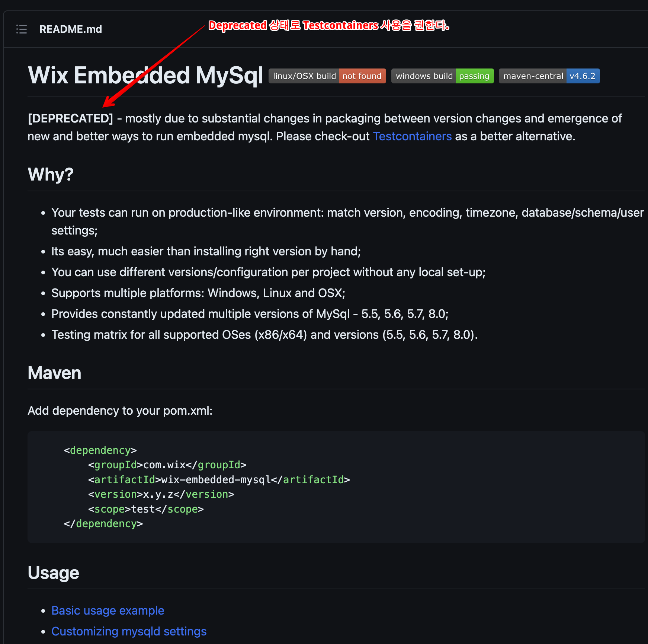Click the version x.y.z code line
Viewport: 648px width, 644px height.
point(161,494)
